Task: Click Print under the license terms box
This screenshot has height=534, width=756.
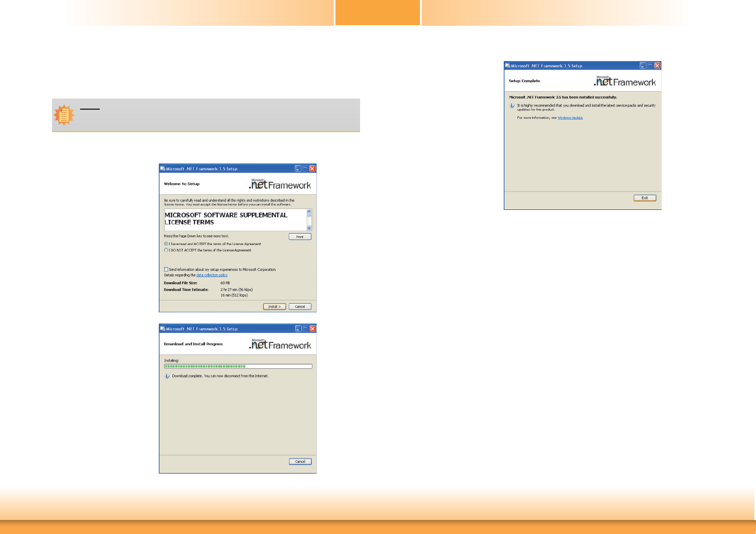Action: tap(300, 237)
